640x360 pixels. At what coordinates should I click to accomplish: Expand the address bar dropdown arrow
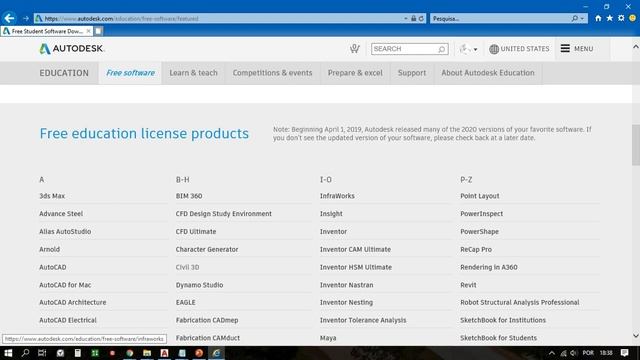(x=406, y=18)
